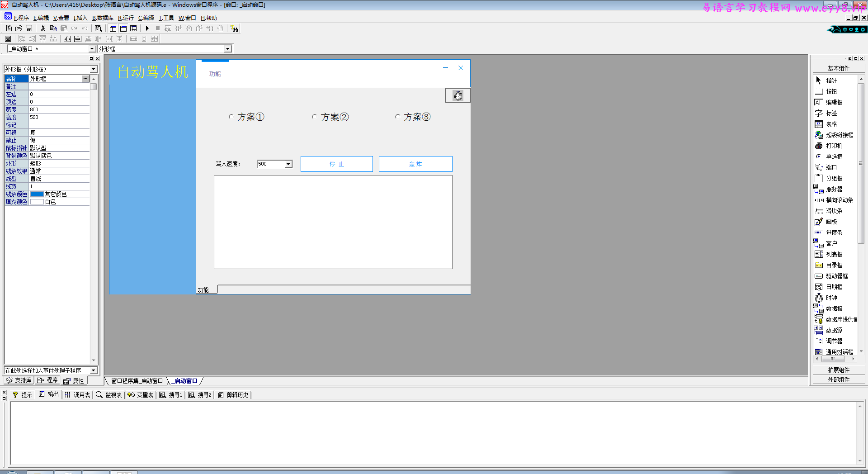Screen dimensions: 868x474
Task: Click the Open file toolbar icon
Action: coord(19,28)
